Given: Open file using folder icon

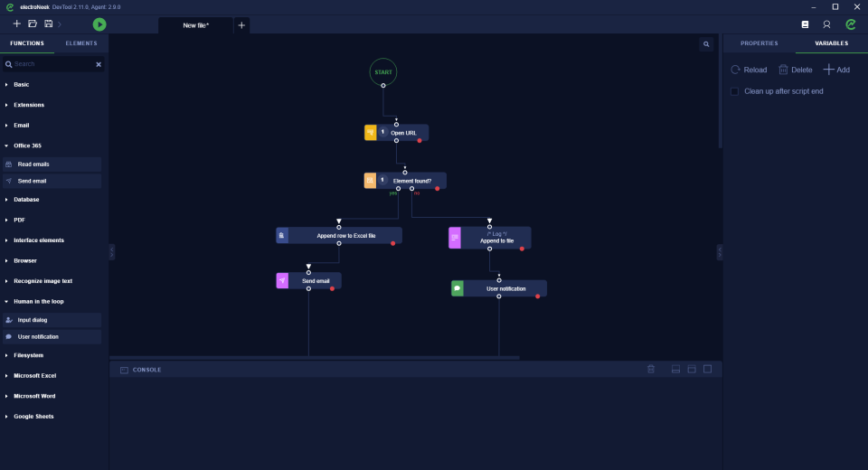Looking at the screenshot, I should click(33, 23).
